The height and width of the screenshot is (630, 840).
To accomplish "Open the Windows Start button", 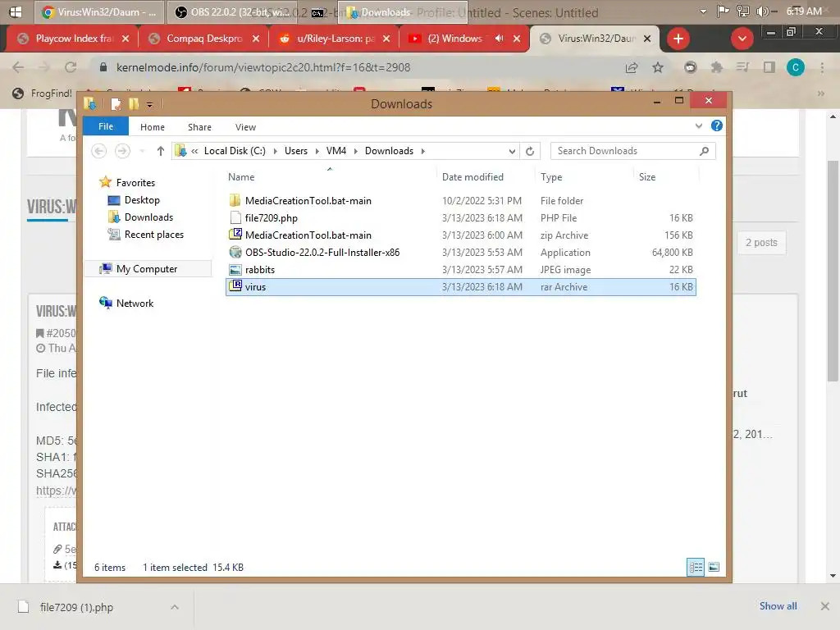I will (x=16, y=11).
